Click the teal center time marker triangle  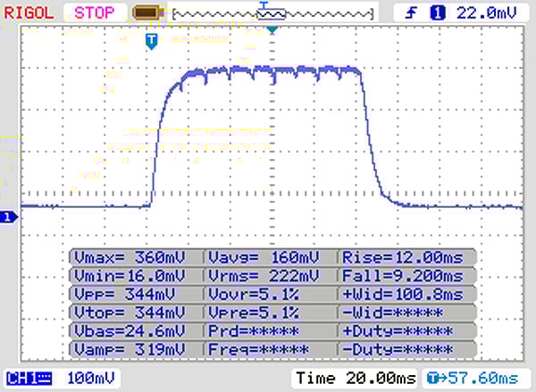coord(272,30)
